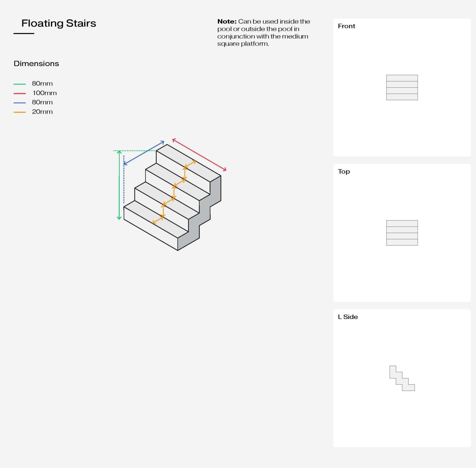Click the 100mm dimension label text

coord(44,93)
